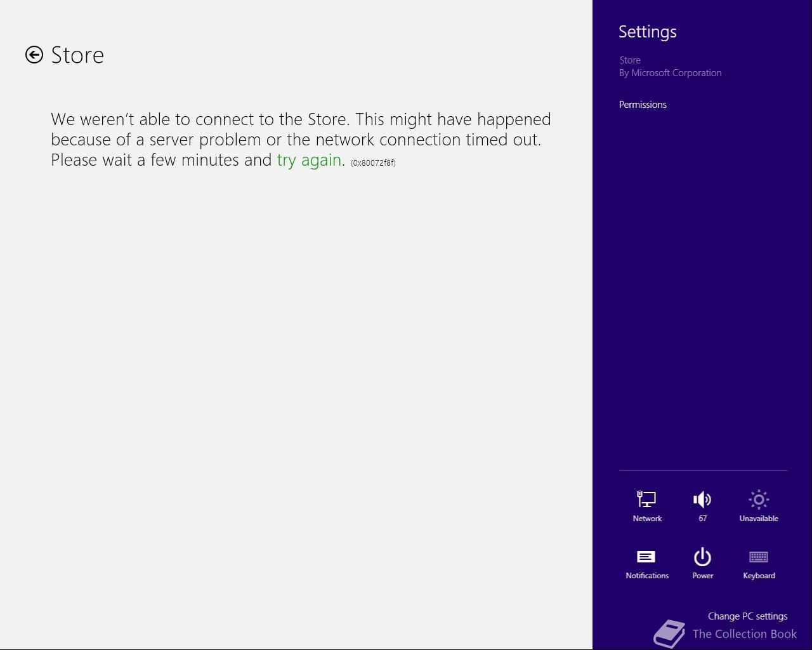This screenshot has height=650, width=812.
Task: Click the Unavailable brightness icon
Action: tap(759, 506)
